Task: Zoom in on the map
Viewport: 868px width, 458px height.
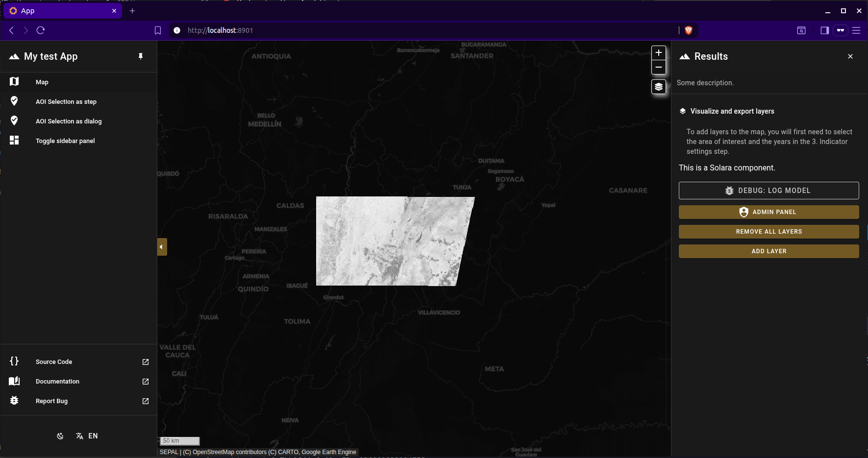Action: click(x=659, y=52)
